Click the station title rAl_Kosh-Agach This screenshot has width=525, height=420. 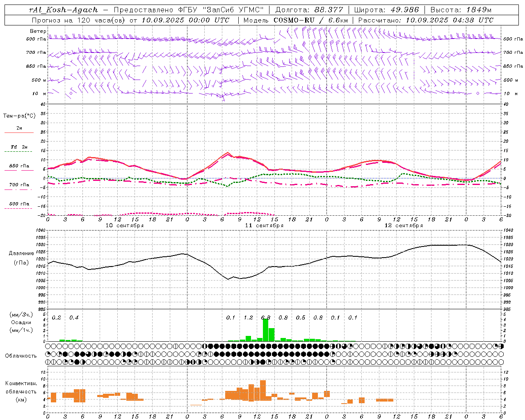tap(64, 10)
